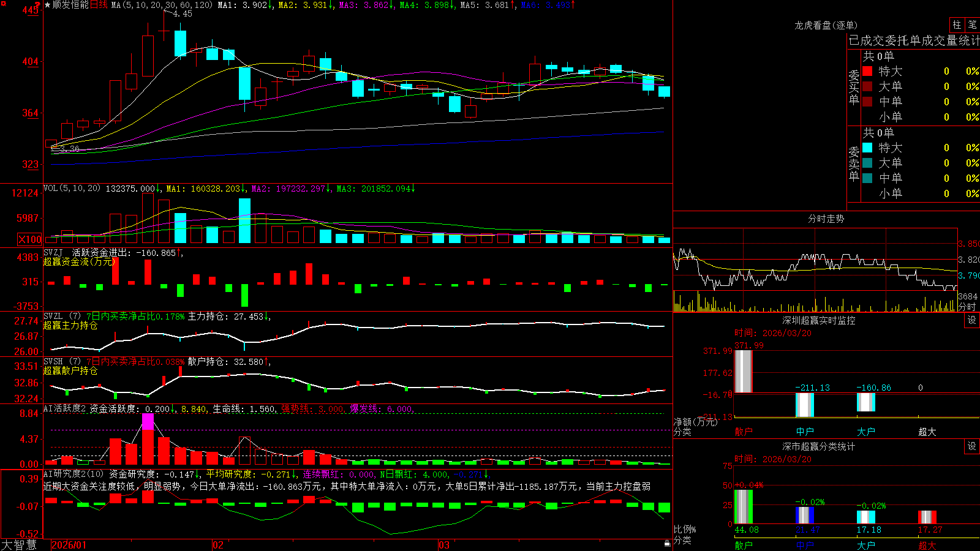980x551 pixels.
Task: Click the red 超大 label in 深市超赢分类统计
Action: (x=927, y=545)
